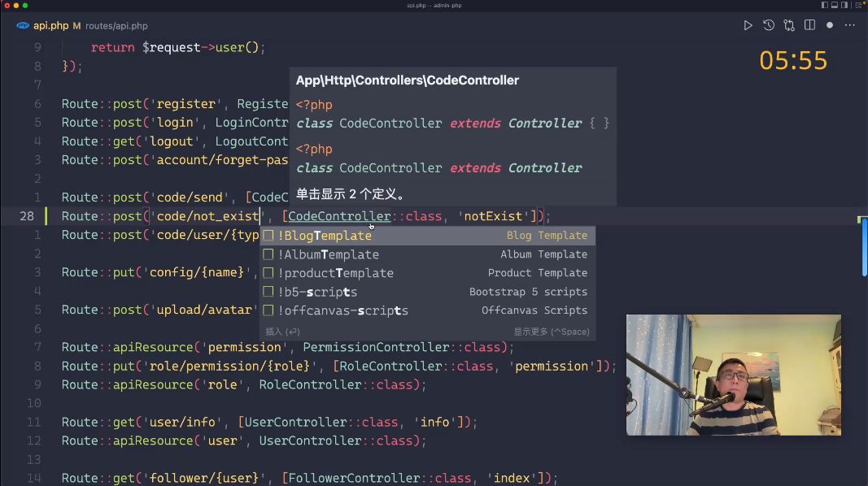Toggle the bottom panel layout icon
The image size is (868, 486).
(834, 5)
